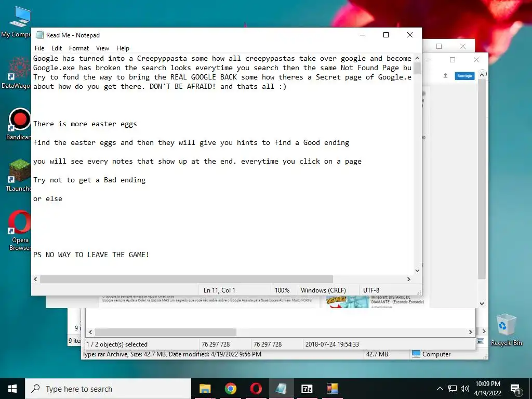
Task: Click the Notepad vertical scrollbar thumb
Action: (x=417, y=69)
